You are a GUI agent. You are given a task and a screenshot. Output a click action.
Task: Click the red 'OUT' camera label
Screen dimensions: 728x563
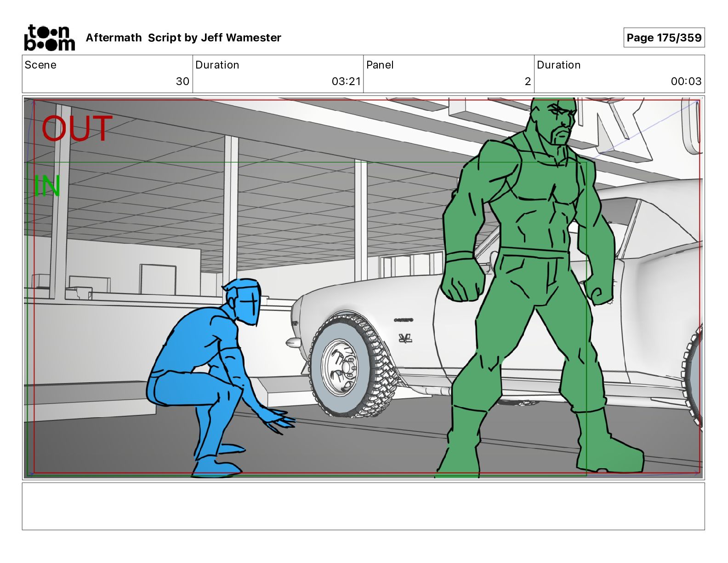point(77,128)
